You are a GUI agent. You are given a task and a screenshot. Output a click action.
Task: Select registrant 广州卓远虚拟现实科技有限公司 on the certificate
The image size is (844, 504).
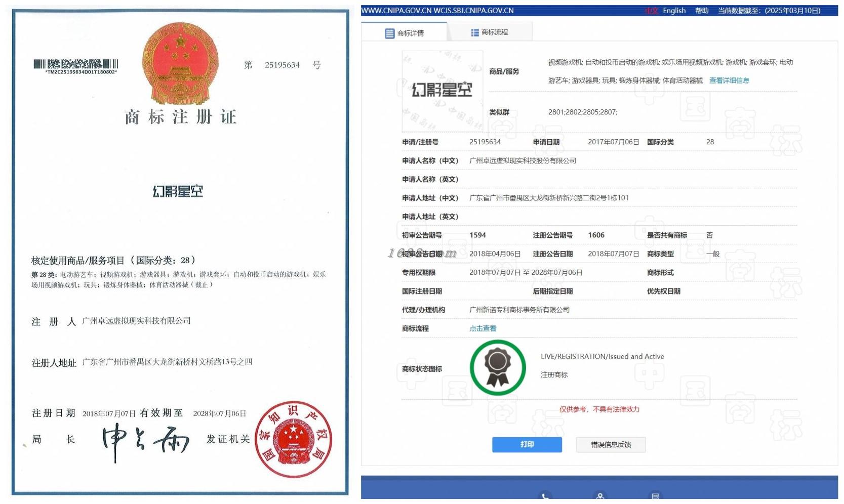[x=137, y=321]
